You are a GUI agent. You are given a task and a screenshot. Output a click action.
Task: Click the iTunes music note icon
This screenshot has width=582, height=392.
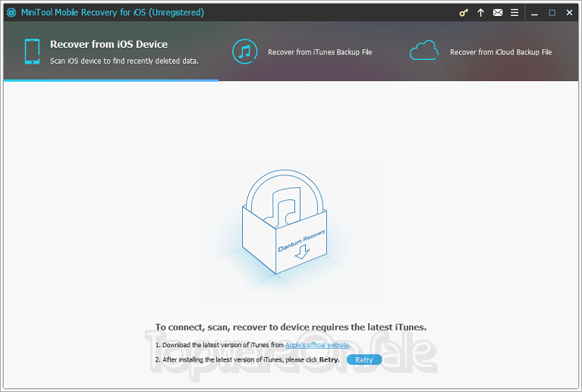click(244, 52)
